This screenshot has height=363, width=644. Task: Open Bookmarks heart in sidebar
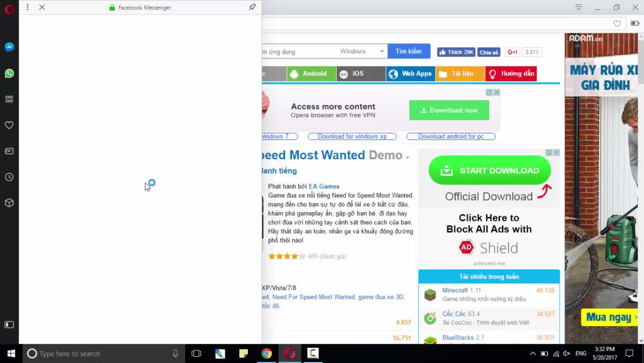tap(9, 125)
